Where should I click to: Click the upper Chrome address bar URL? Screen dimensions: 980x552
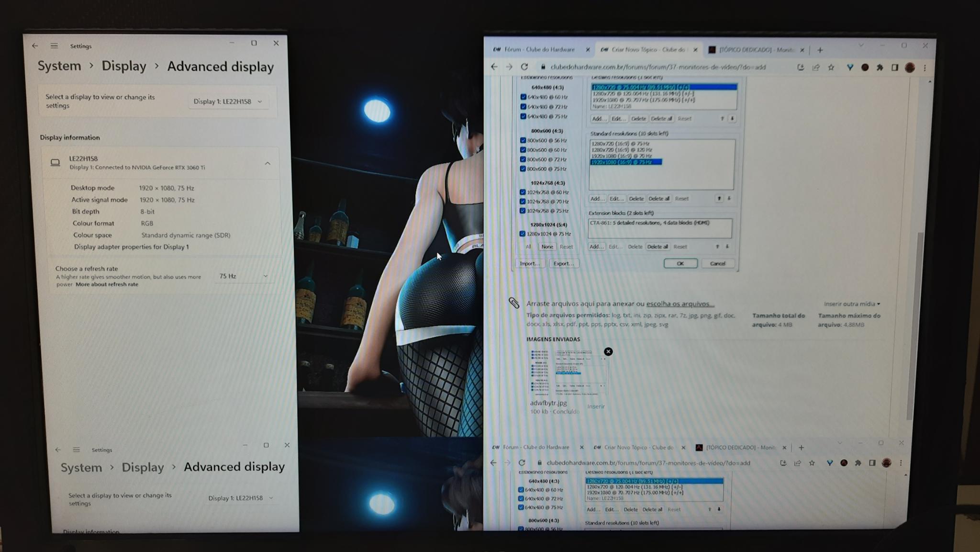(x=658, y=67)
